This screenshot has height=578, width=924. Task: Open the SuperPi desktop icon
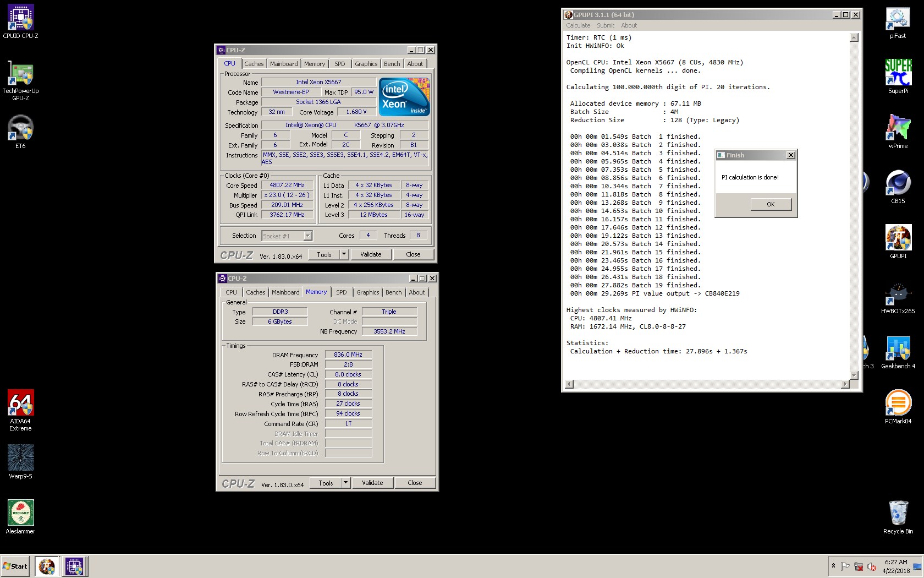898,77
